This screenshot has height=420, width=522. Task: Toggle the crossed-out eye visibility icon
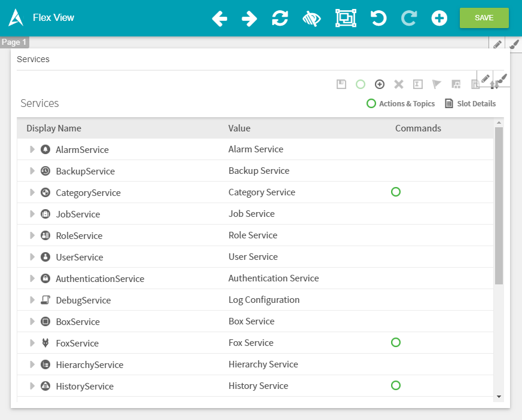click(312, 19)
